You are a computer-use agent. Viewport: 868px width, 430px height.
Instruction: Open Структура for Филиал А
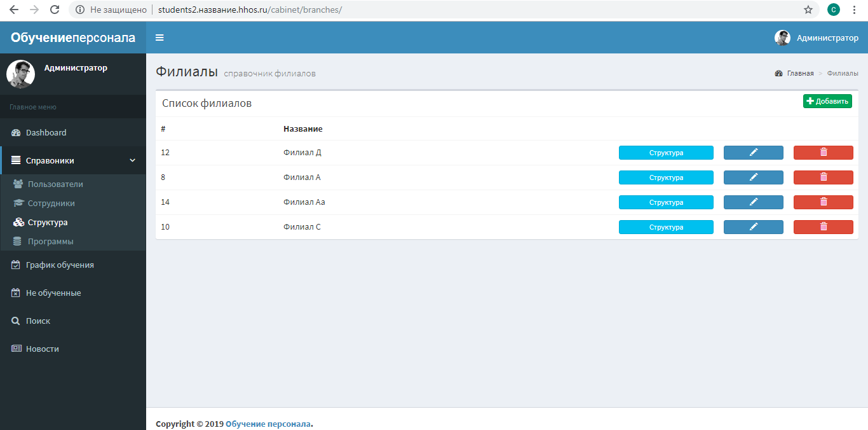coord(666,177)
